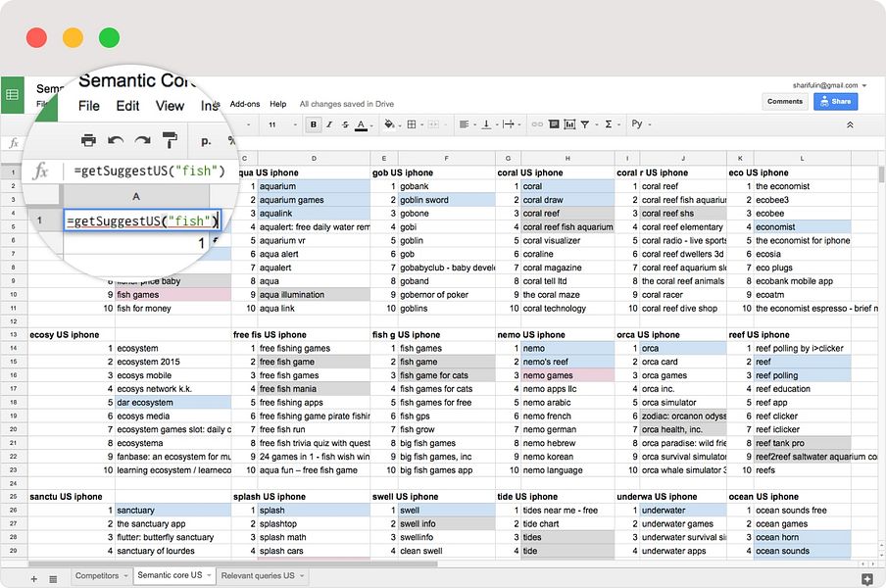Open the account dropdown next to email

tap(863, 85)
